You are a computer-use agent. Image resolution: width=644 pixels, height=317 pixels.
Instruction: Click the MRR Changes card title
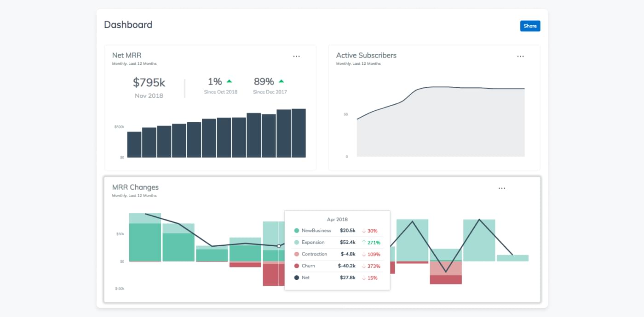coord(135,187)
